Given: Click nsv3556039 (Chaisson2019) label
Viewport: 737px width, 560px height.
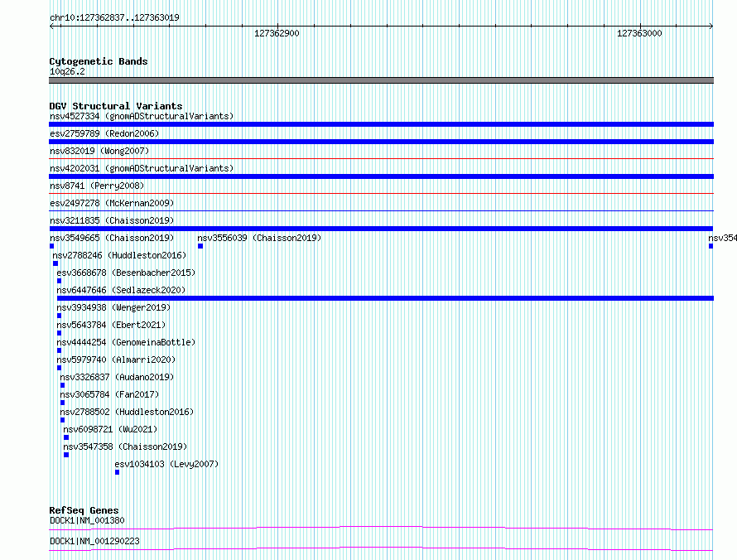Looking at the screenshot, I should coord(259,238).
